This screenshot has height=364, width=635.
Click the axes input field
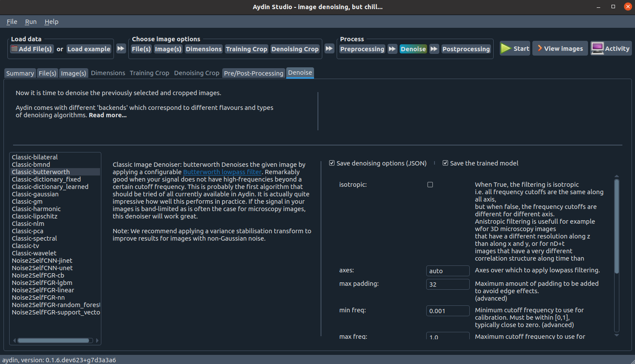[x=448, y=271]
